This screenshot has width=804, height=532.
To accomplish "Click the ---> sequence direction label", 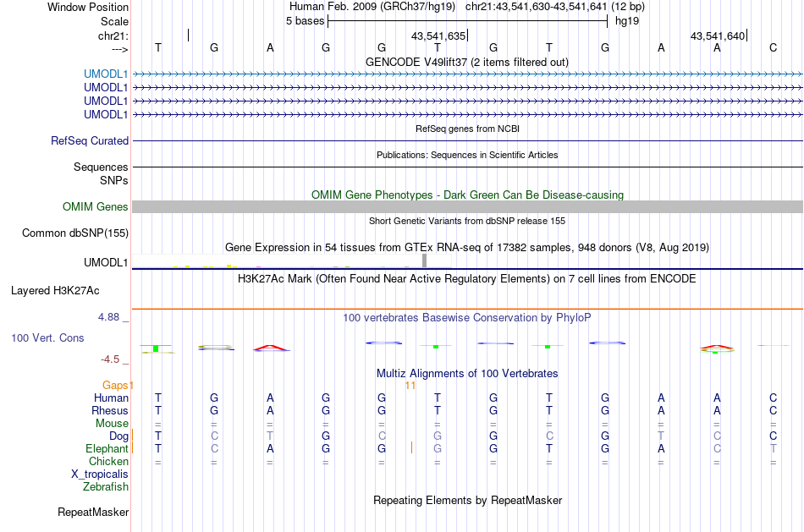I will click(120, 49).
